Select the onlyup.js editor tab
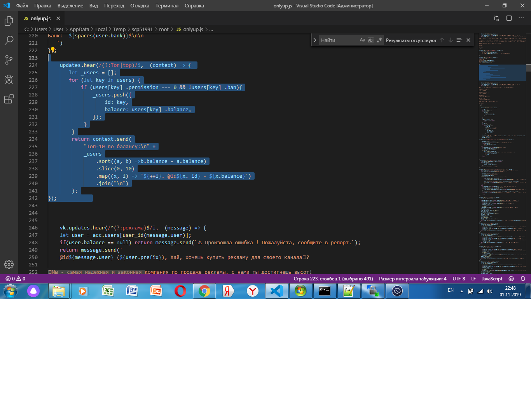Image resolution: width=531 pixels, height=420 pixels. pyautogui.click(x=42, y=18)
